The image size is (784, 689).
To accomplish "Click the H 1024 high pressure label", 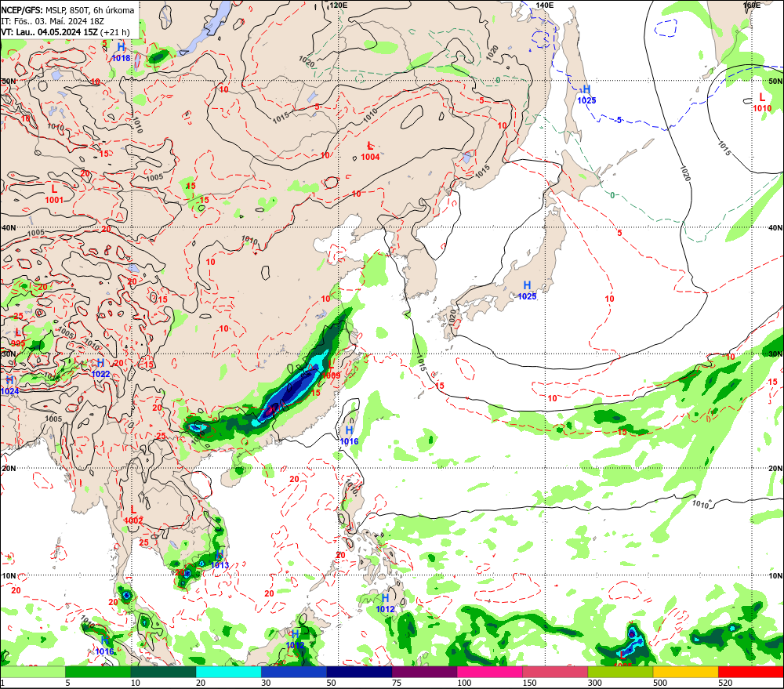I will click(x=9, y=386).
